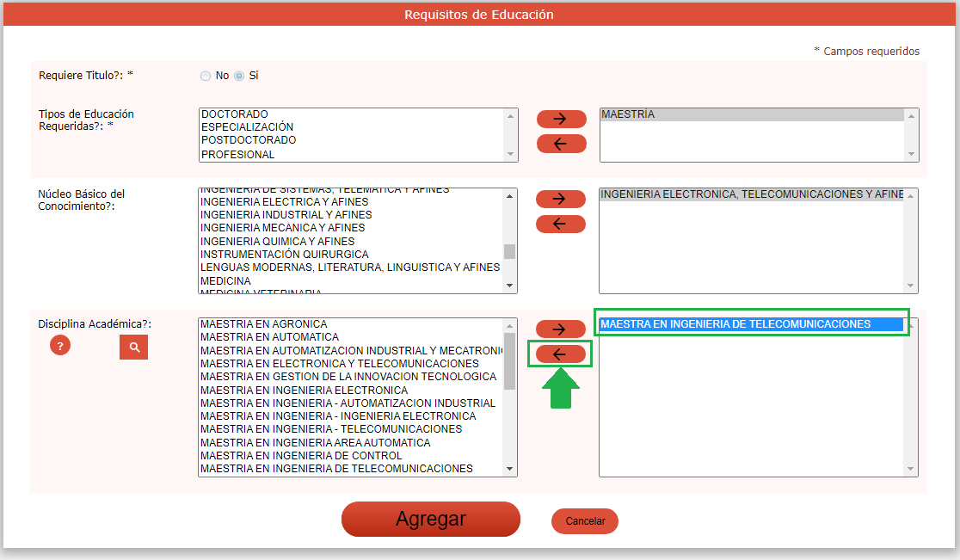Viewport: 960px width, 560px height.
Task: Remove Núcleo Básico item with left arrow
Action: (560, 225)
